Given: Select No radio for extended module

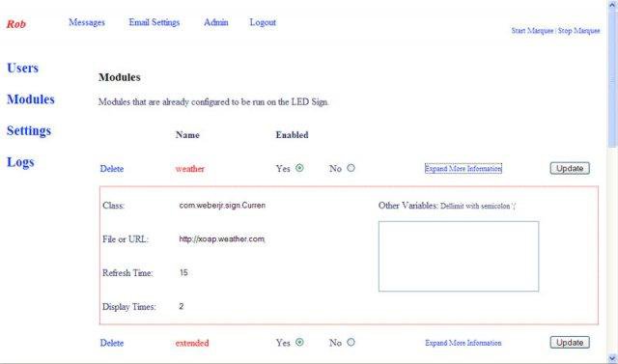Looking at the screenshot, I should coord(351,343).
